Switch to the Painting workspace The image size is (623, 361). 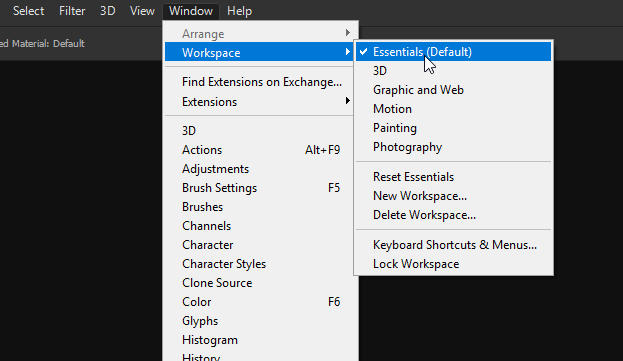453,128
